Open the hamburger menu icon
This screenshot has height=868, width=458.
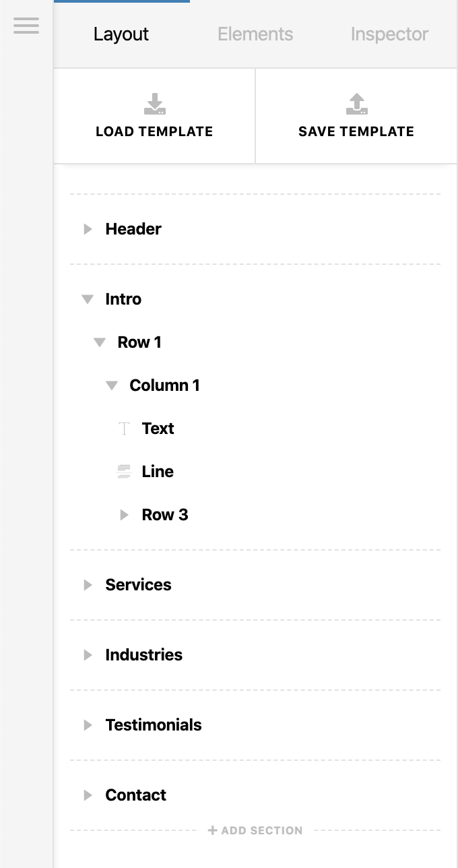[26, 26]
